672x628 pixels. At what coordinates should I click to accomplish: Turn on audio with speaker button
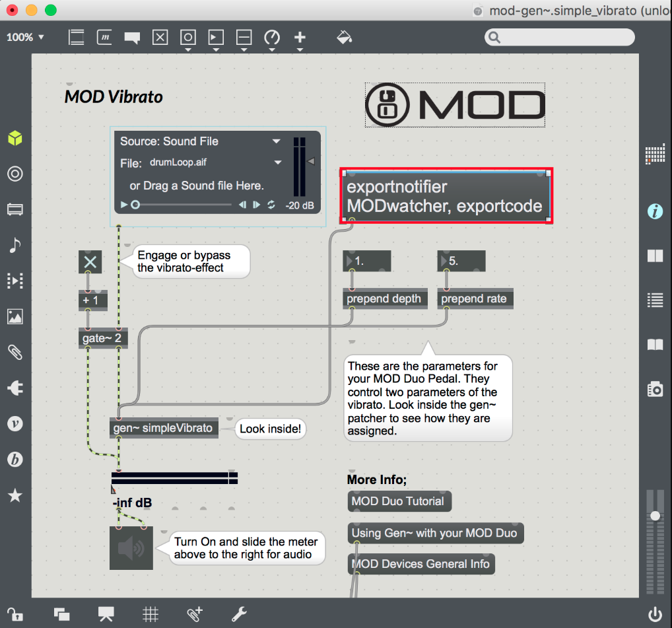click(131, 547)
